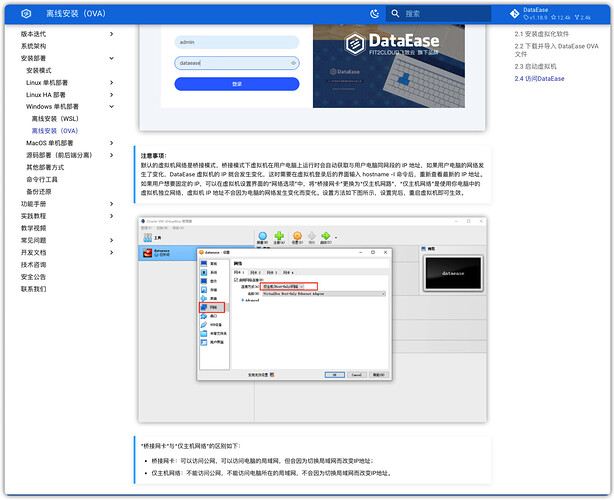This screenshot has width=614, height=500.
Task: Select 共享文件夹 category icon in settings dialog
Action: [x=204, y=334]
